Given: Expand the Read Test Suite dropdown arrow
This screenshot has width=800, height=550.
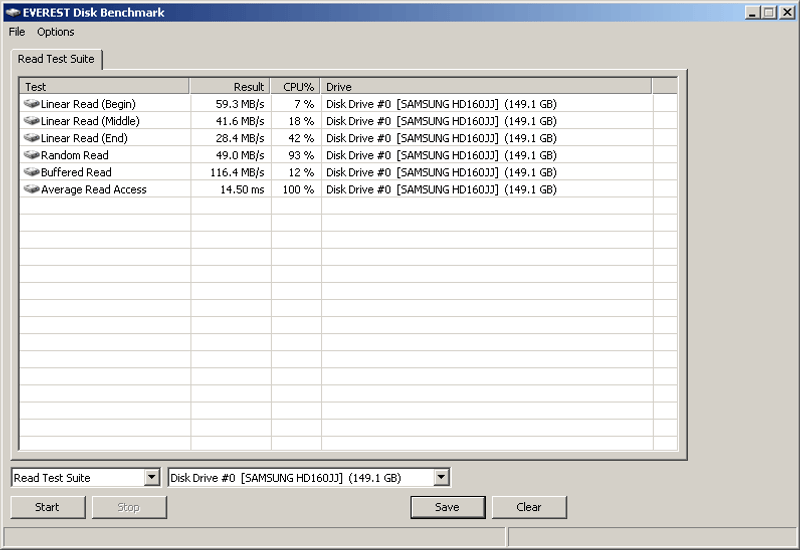Looking at the screenshot, I should pos(152,478).
